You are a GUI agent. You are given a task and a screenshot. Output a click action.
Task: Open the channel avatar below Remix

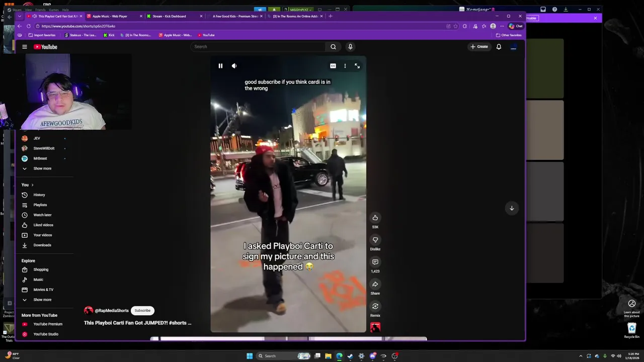[375, 327]
